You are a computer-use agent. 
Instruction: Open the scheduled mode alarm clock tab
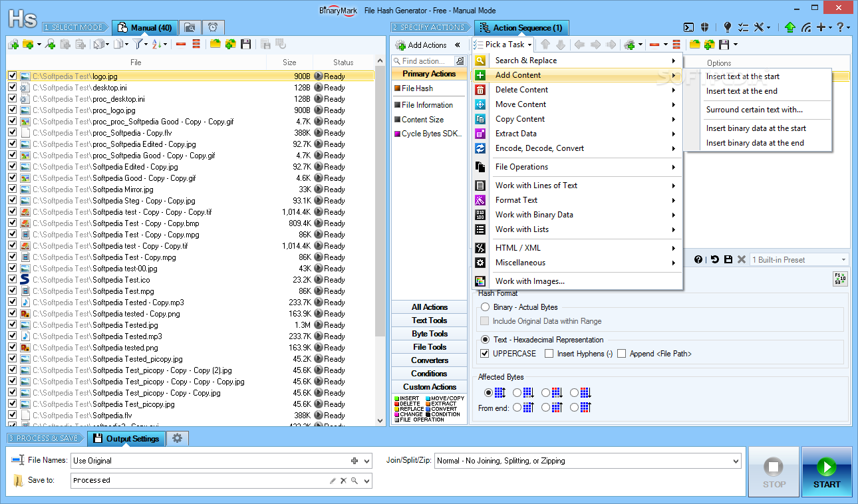pos(213,28)
